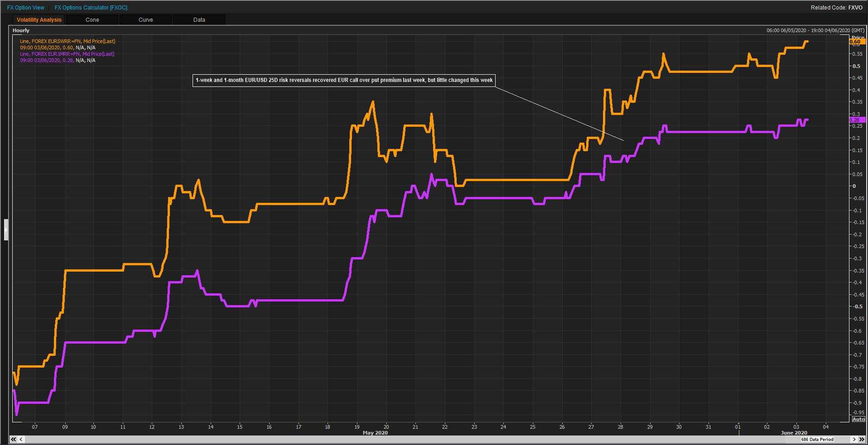Click the -0.5 price axis value
Screen dimensions: 868x445
click(x=856, y=306)
